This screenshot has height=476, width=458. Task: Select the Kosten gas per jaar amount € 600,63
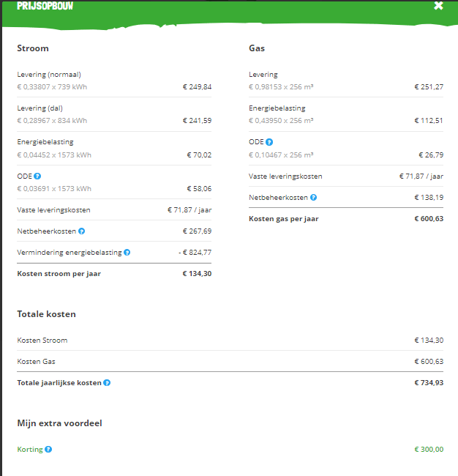429,218
